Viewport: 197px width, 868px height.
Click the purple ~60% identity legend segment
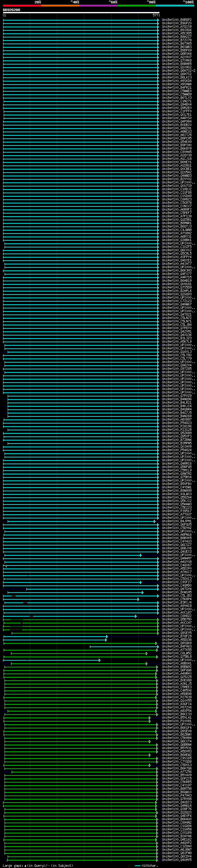[x=98, y=6]
